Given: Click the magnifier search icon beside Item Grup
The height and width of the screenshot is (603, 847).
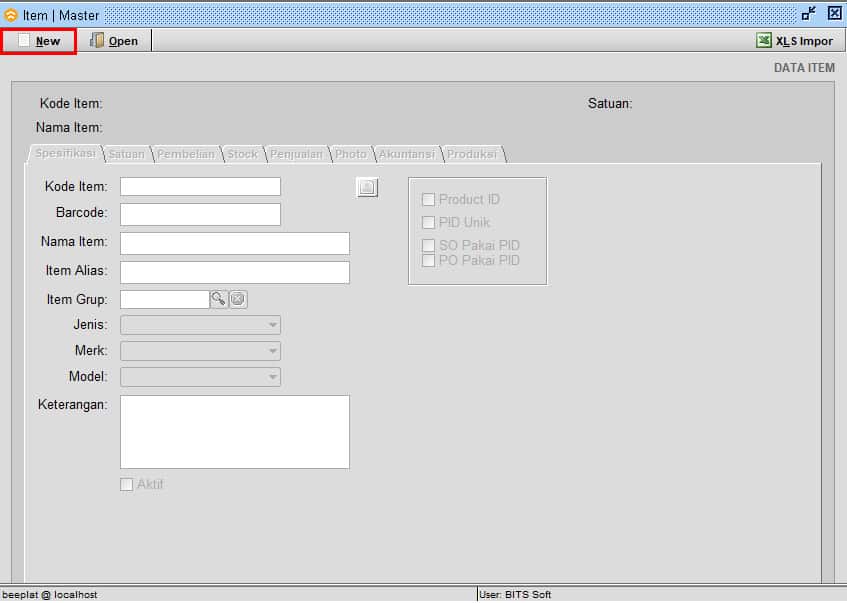Looking at the screenshot, I should (219, 299).
